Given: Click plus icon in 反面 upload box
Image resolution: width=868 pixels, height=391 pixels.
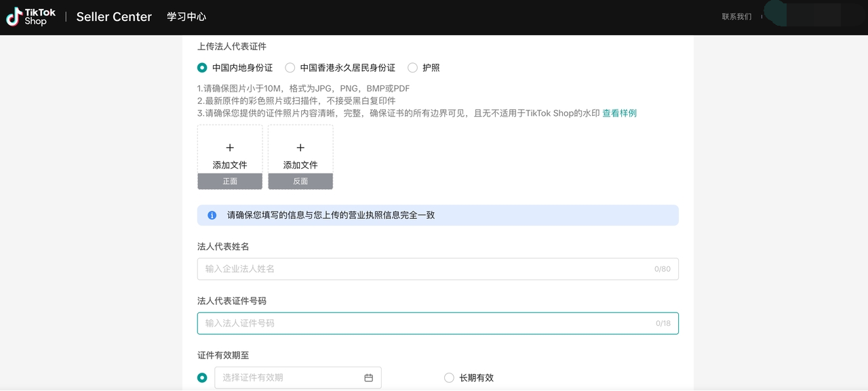Looking at the screenshot, I should pyautogui.click(x=300, y=148).
